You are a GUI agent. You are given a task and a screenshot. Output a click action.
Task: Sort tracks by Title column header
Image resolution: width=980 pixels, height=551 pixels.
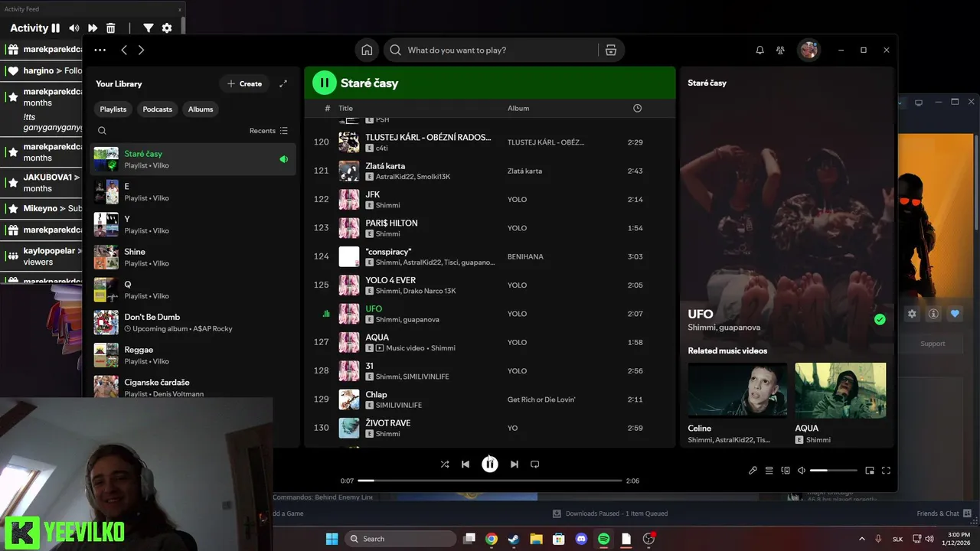pyautogui.click(x=346, y=108)
